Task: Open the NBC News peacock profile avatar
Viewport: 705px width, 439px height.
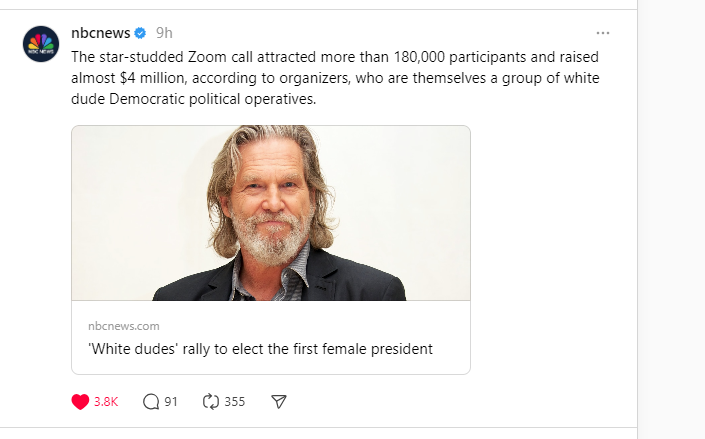Action: pos(41,45)
